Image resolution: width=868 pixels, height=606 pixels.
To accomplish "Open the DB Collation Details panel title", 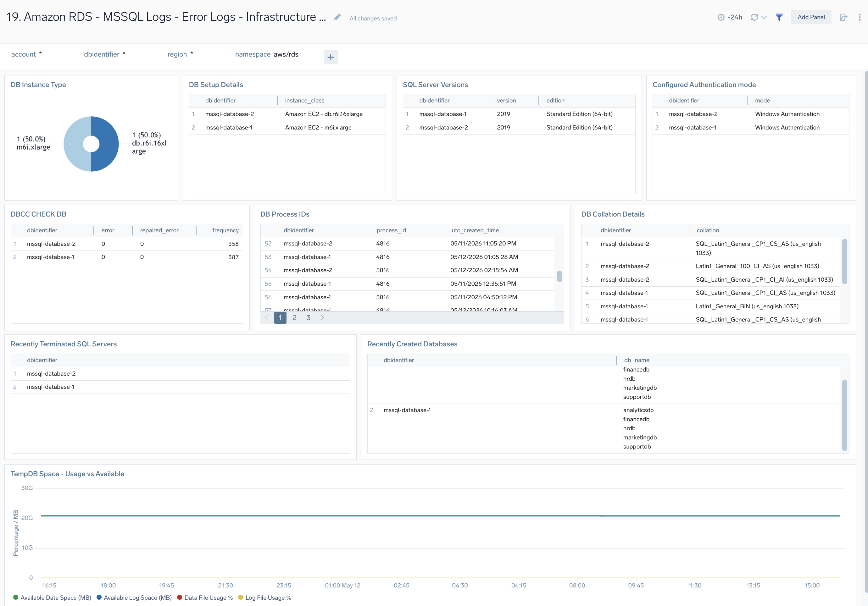I will point(613,214).
